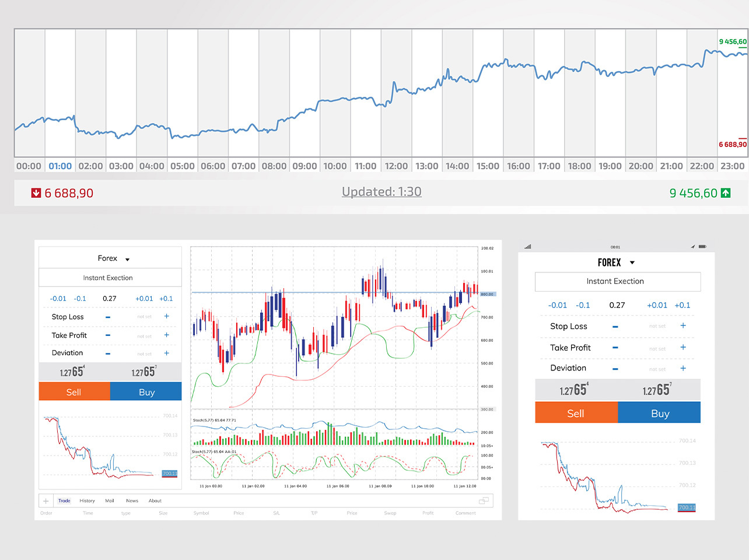Switch to the Trade tab
This screenshot has width=749, height=560.
[64, 501]
